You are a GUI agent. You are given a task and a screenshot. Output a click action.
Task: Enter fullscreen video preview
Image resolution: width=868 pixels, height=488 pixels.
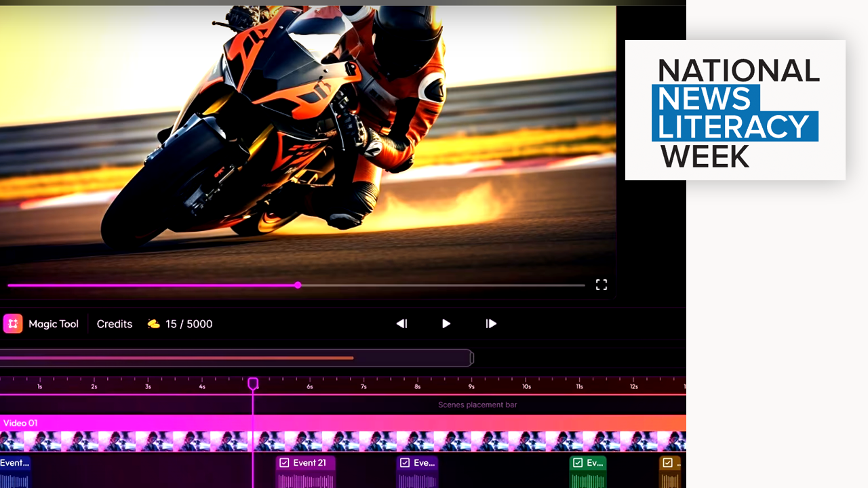tap(601, 285)
